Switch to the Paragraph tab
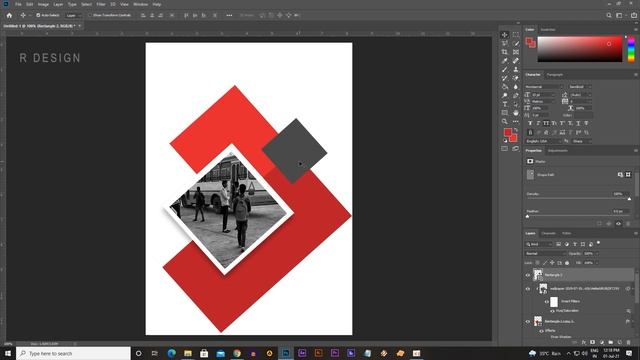Viewport: 640px width, 360px height. click(x=555, y=75)
